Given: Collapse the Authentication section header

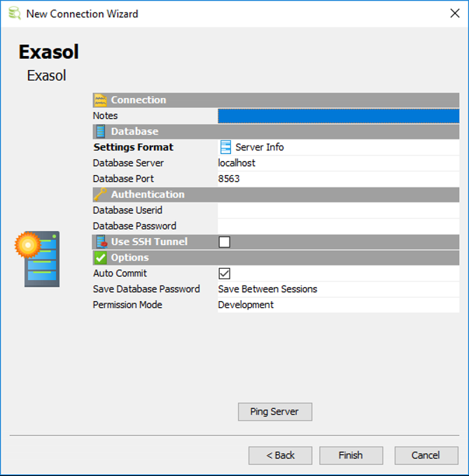Looking at the screenshot, I should point(276,195).
